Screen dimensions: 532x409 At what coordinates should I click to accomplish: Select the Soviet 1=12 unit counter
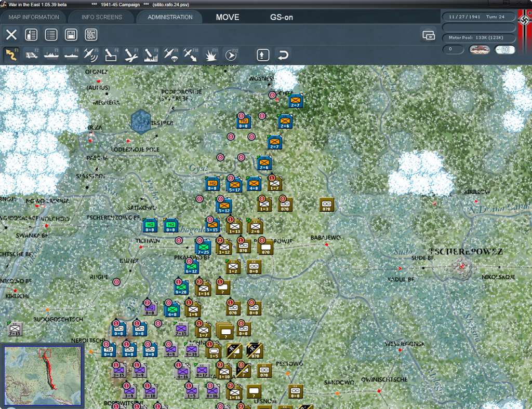[224, 248]
